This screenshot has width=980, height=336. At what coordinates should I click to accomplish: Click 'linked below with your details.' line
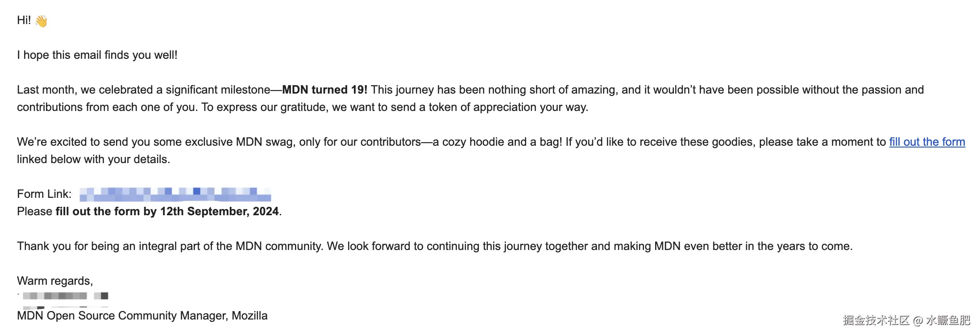click(93, 160)
